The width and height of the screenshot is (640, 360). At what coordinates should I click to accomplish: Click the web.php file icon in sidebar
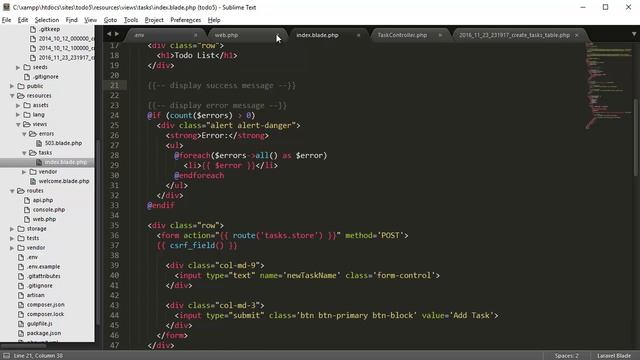(27, 219)
